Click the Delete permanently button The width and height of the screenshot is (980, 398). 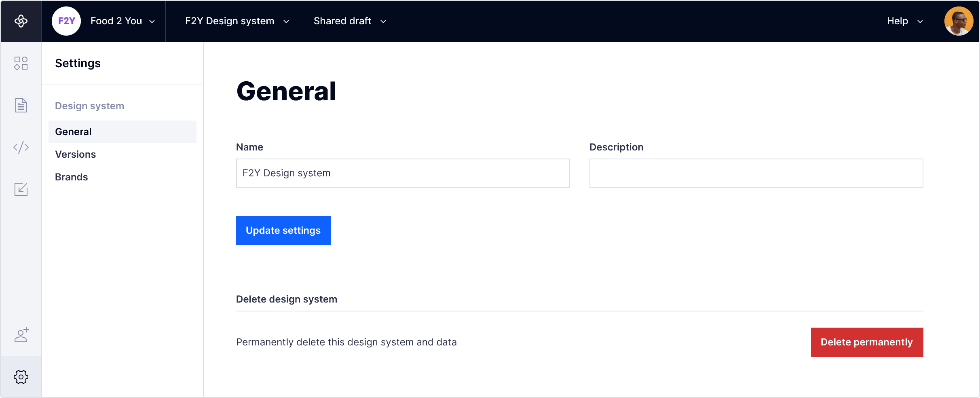[x=867, y=342]
